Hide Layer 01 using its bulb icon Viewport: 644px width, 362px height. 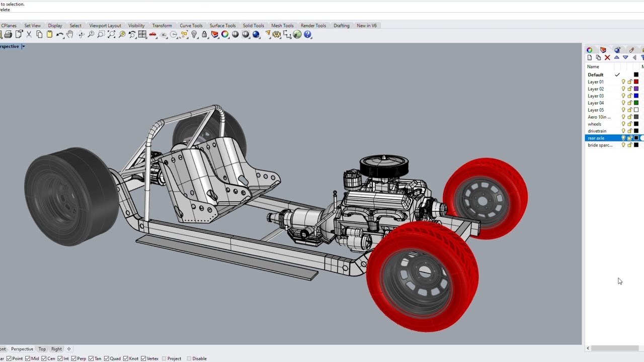click(623, 82)
